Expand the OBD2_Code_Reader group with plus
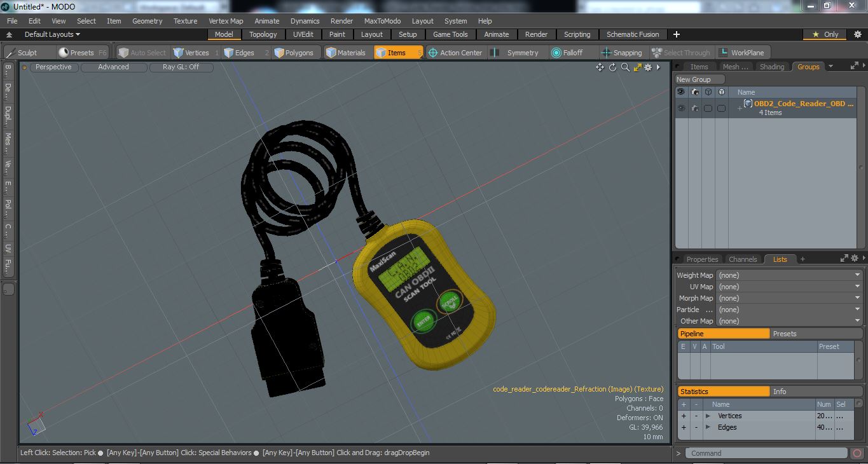Image resolution: width=868 pixels, height=464 pixels. tap(740, 108)
